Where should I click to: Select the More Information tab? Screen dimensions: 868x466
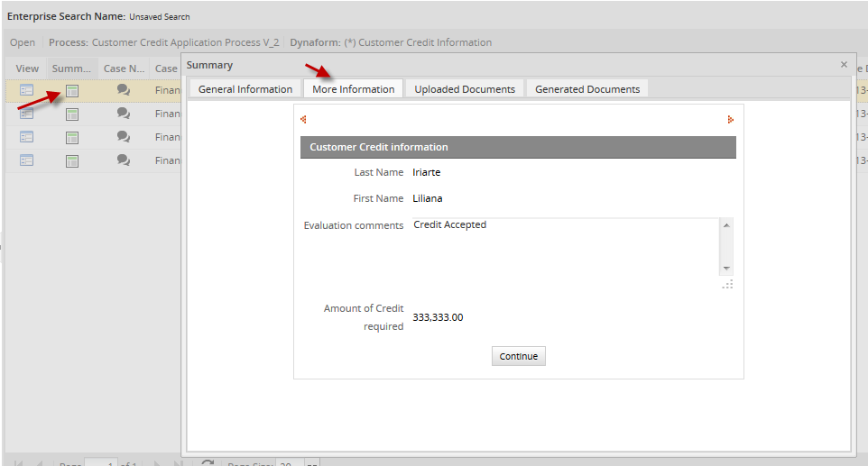click(x=353, y=89)
